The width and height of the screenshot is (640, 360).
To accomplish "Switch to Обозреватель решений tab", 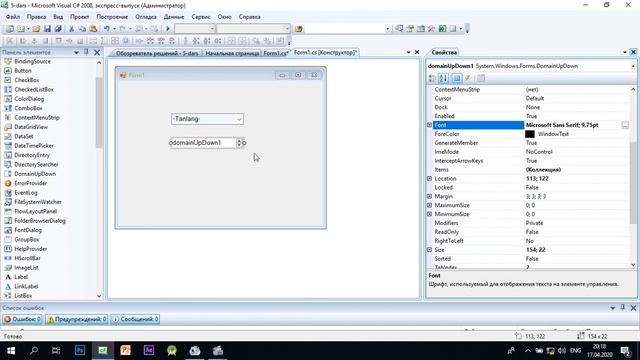I will click(x=156, y=53).
